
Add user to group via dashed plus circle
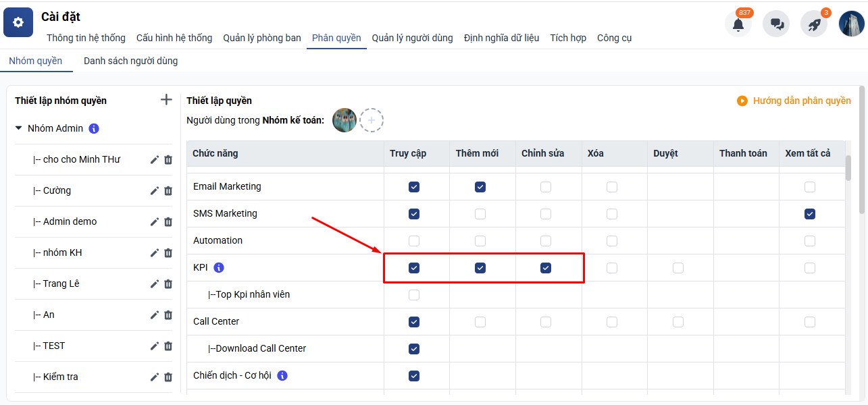point(372,120)
